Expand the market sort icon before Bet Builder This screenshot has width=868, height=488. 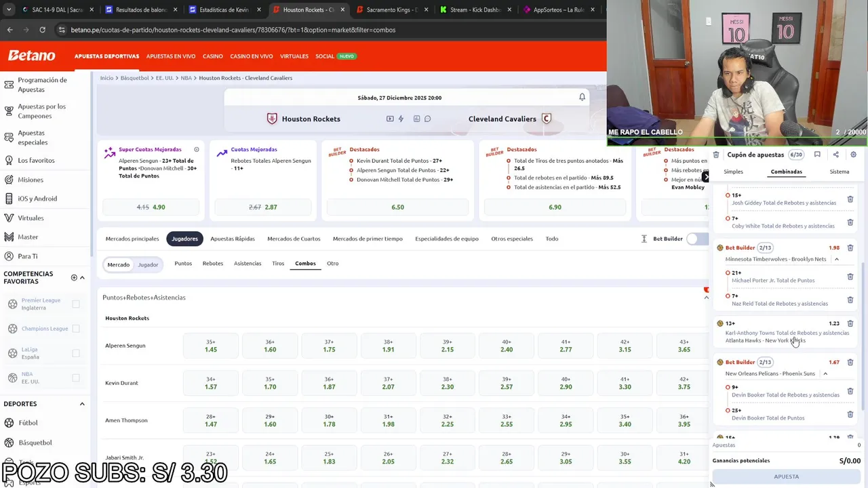(644, 239)
